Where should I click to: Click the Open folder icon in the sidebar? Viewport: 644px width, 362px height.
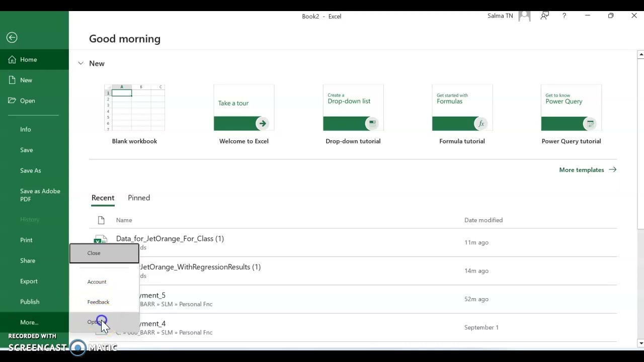click(x=12, y=101)
